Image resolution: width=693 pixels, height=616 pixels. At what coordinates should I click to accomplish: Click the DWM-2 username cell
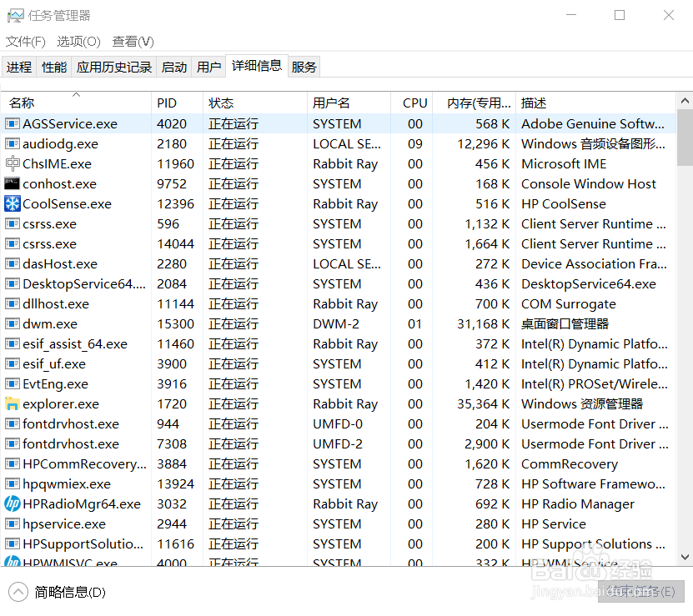click(x=336, y=324)
